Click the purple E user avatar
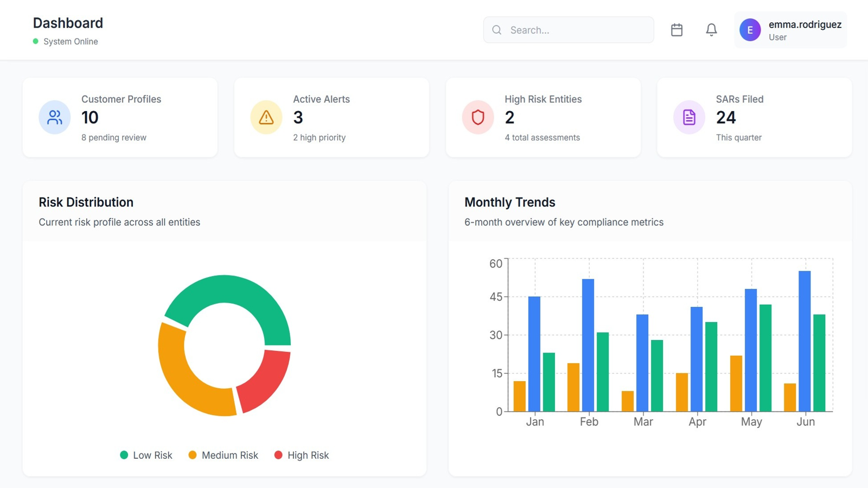The image size is (868, 488). [750, 30]
